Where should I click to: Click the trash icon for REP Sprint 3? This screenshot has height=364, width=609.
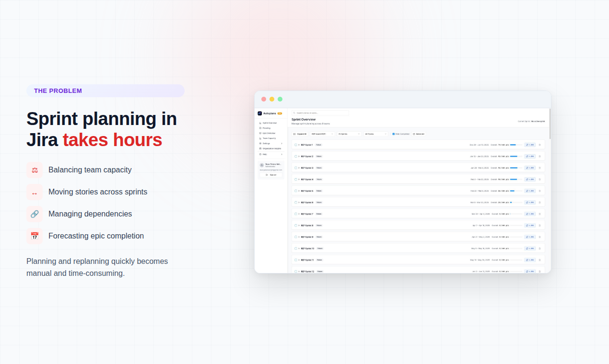pyautogui.click(x=539, y=168)
